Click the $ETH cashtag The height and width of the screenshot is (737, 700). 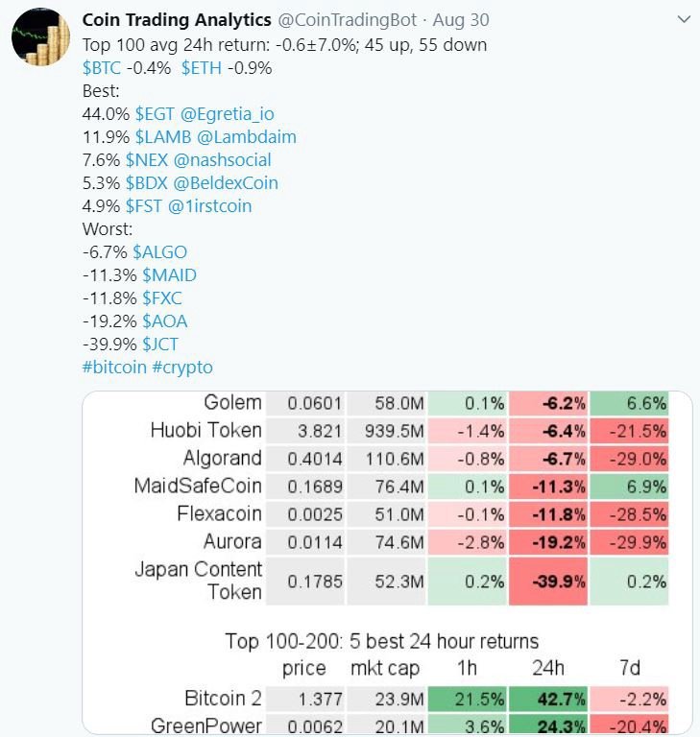[203, 67]
